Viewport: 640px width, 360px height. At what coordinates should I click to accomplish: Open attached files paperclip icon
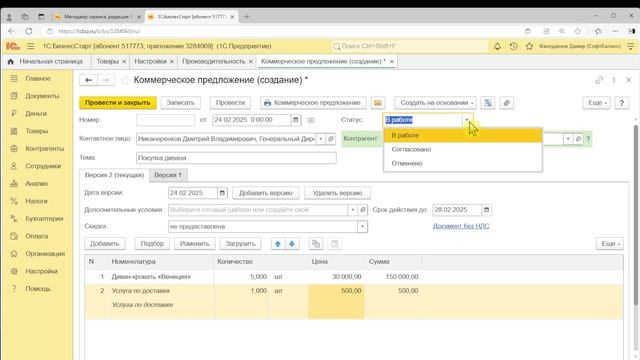[507, 103]
